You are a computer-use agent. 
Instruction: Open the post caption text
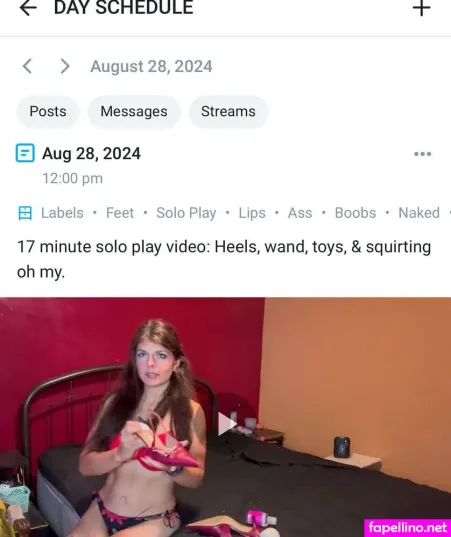pos(224,259)
